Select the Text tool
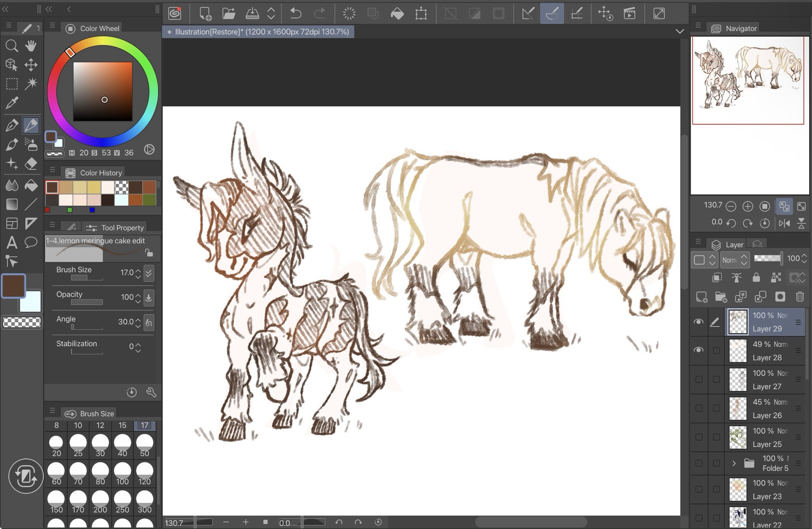This screenshot has height=529, width=812. click(12, 242)
